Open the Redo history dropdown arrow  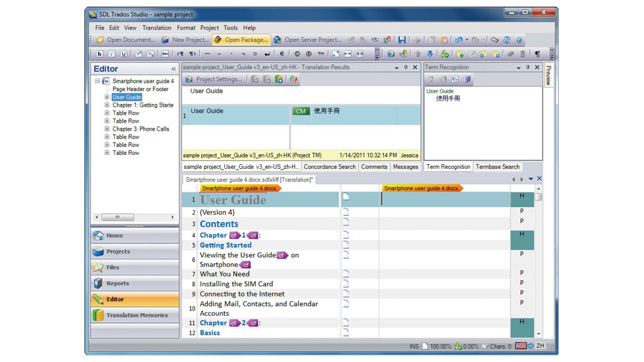pyautogui.click(x=484, y=40)
